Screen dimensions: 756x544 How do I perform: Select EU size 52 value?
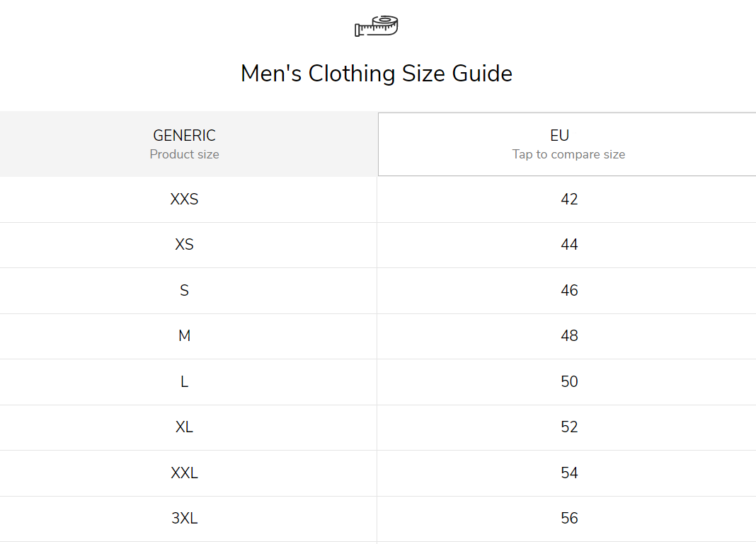[x=569, y=427]
